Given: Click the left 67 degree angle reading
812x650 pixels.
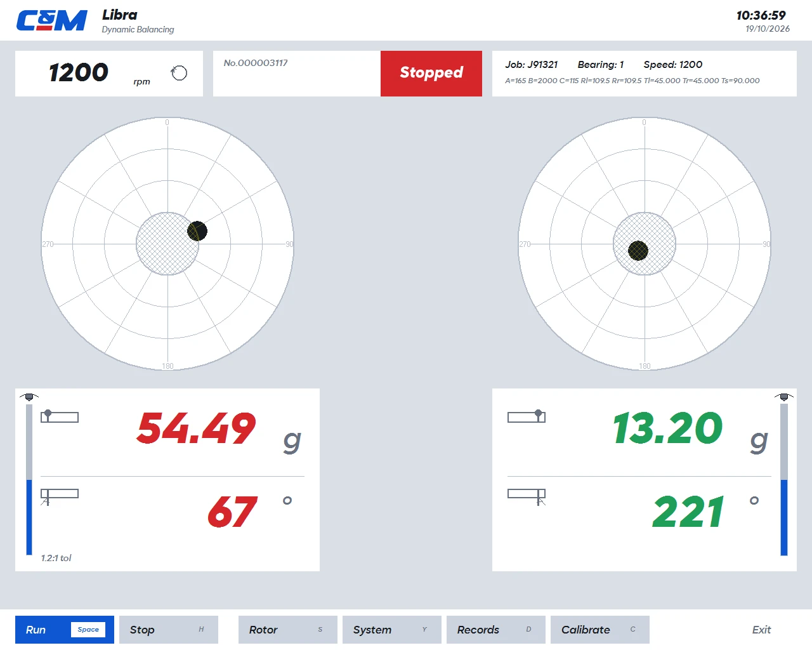Looking at the screenshot, I should 233,512.
